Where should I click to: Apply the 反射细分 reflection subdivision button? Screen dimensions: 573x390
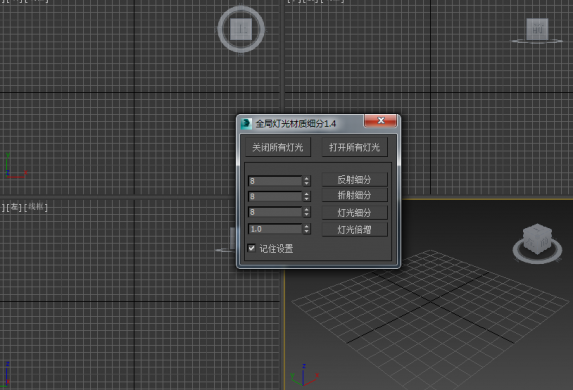[x=354, y=179]
